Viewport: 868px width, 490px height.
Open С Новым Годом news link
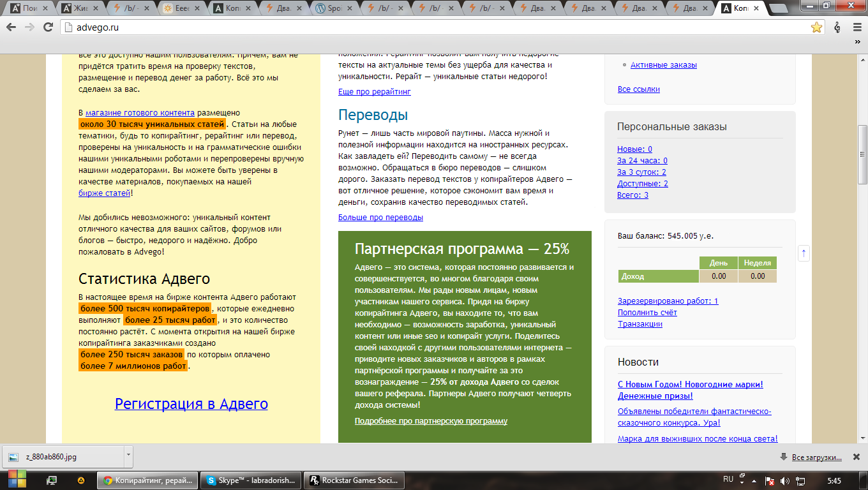pyautogui.click(x=691, y=390)
